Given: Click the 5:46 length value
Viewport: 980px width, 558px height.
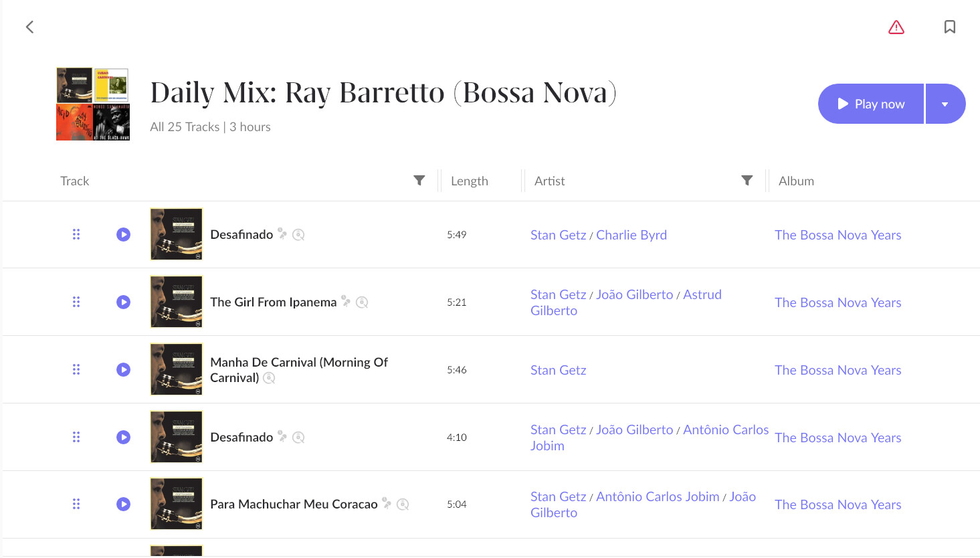Looking at the screenshot, I should (x=457, y=370).
